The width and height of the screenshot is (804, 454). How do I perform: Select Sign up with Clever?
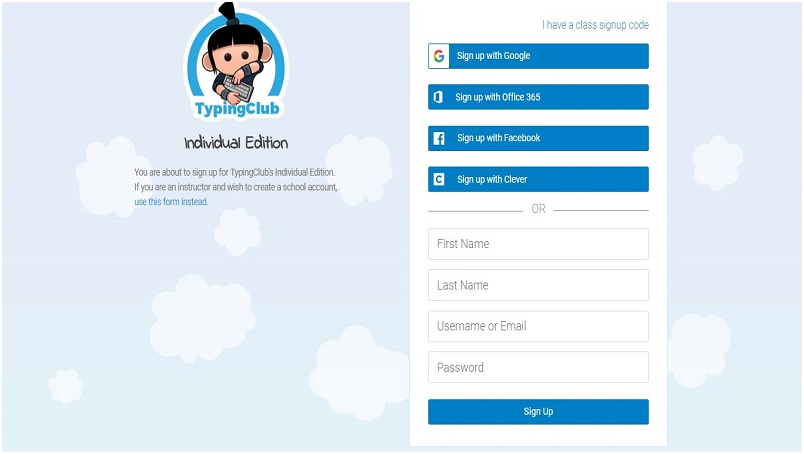538,179
